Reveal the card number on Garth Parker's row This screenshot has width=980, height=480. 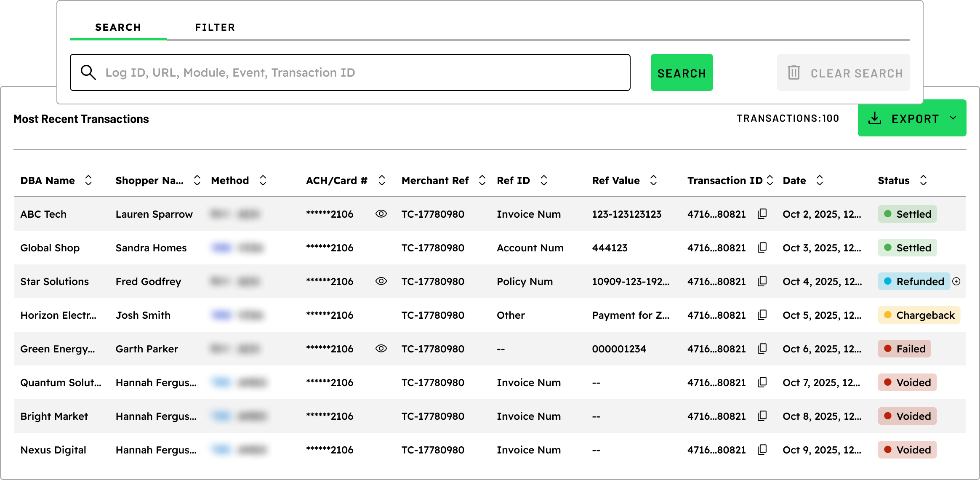381,349
